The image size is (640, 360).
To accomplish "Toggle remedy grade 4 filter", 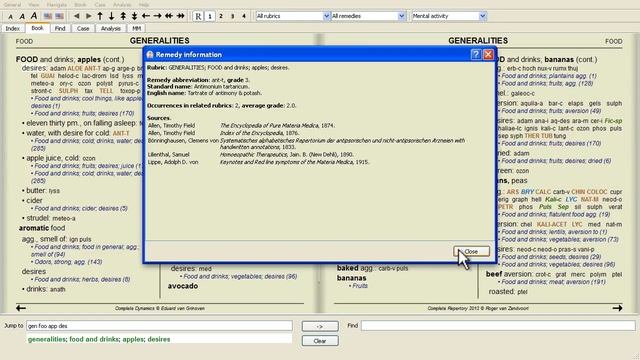I will pos(244,16).
